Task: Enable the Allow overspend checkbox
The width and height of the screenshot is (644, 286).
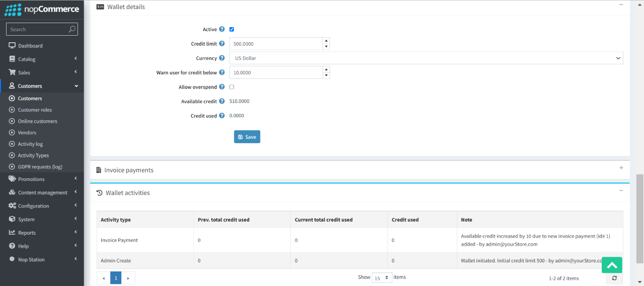Action: point(231,87)
